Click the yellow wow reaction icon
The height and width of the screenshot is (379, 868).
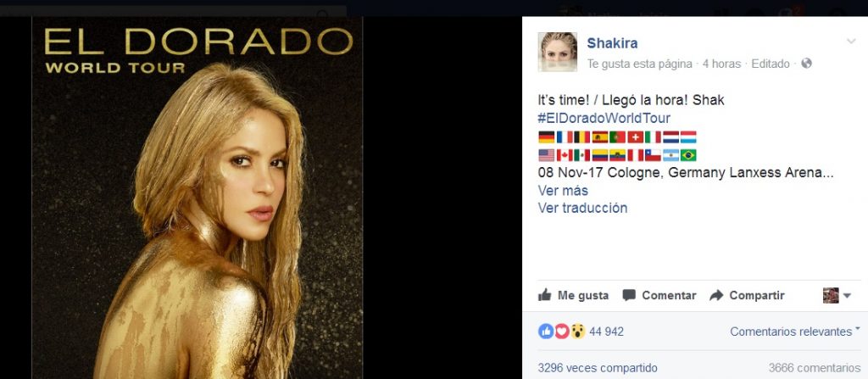[x=577, y=332]
